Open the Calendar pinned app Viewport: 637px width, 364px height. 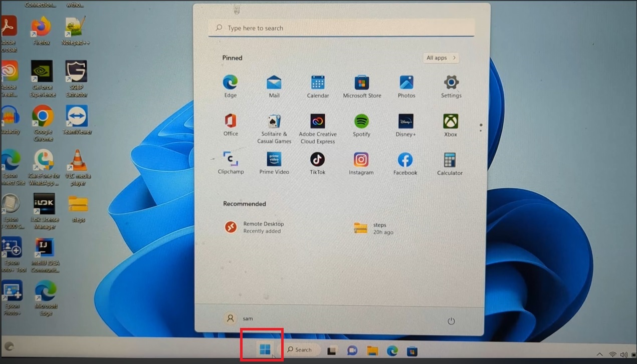pyautogui.click(x=318, y=87)
